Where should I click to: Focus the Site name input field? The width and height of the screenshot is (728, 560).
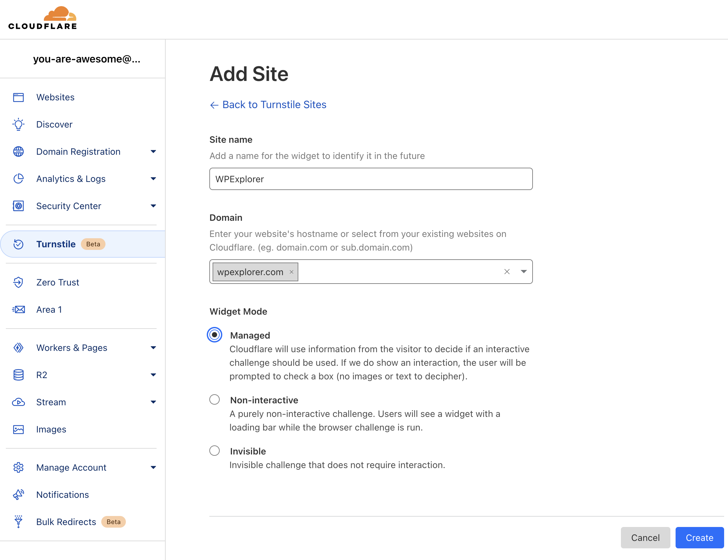[371, 179]
